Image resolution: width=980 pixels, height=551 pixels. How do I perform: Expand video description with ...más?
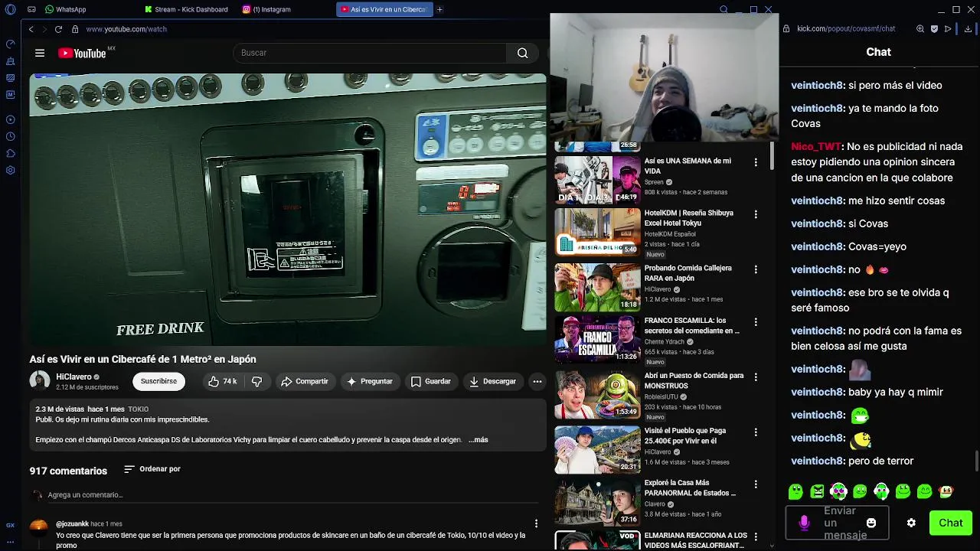pos(479,440)
